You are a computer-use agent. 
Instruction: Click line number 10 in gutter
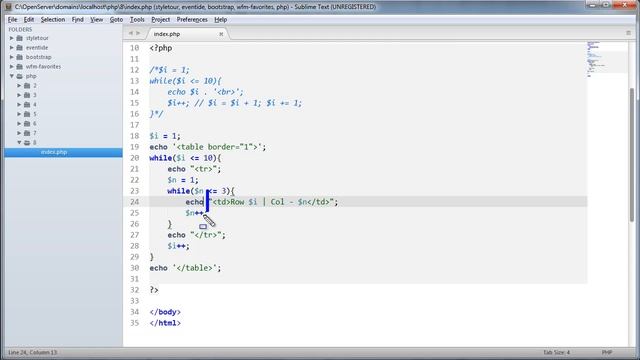pyautogui.click(x=134, y=48)
